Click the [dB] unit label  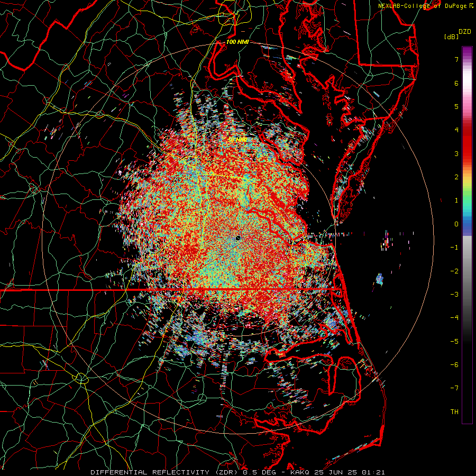(452, 36)
